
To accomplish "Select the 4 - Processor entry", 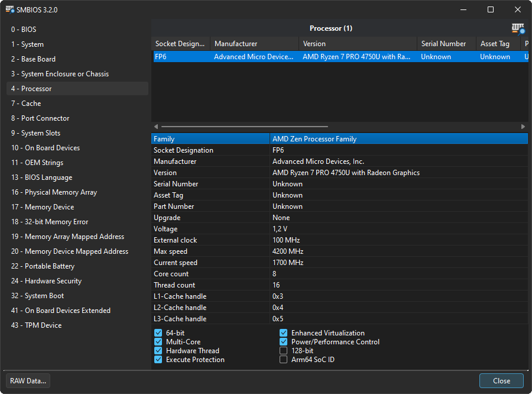I will (77, 89).
